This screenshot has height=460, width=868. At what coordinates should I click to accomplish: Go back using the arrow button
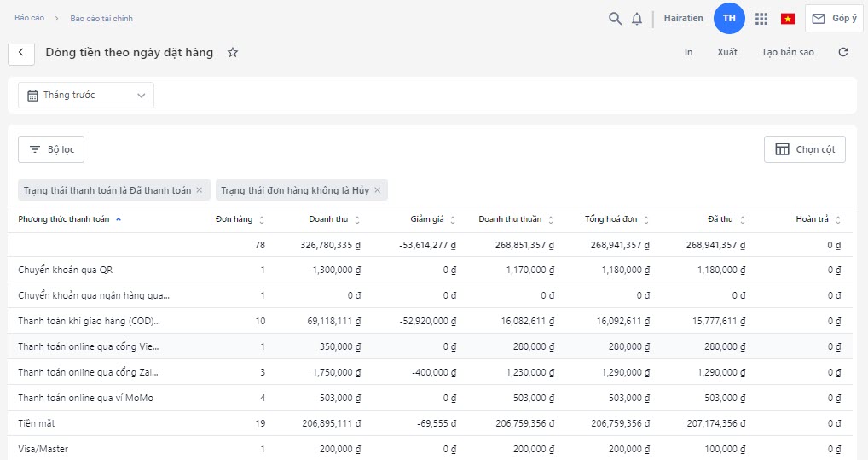click(x=21, y=53)
